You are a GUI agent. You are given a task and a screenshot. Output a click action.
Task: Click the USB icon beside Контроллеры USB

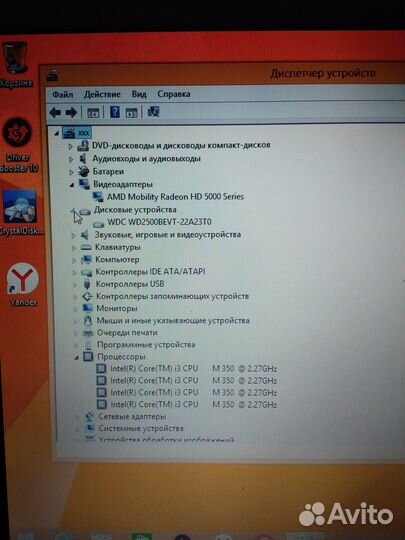click(87, 284)
